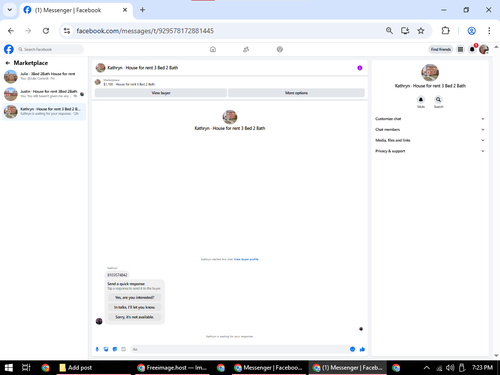Screen dimensions: 500x375
Task: Go back from Marketplace chats
Action: pos(8,63)
